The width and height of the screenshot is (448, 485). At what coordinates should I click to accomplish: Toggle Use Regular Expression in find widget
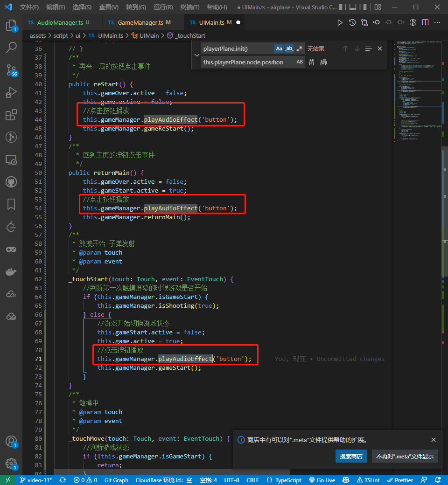(300, 48)
